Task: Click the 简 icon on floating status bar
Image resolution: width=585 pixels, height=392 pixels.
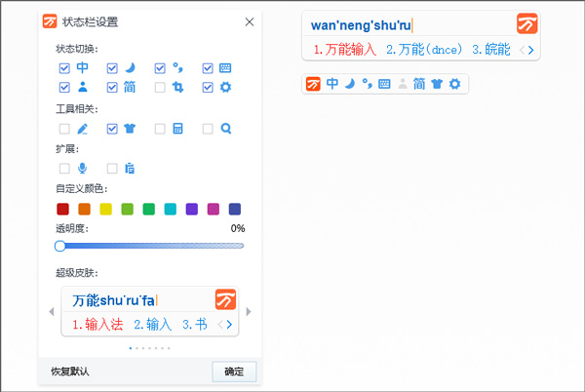Action: pos(419,84)
